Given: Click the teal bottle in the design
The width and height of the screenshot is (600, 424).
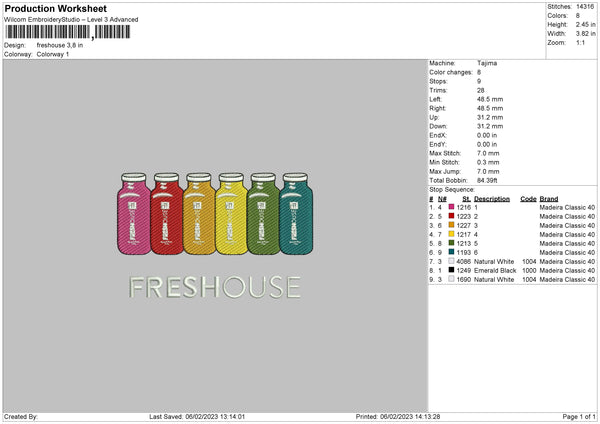Looking at the screenshot, I should 296,214.
